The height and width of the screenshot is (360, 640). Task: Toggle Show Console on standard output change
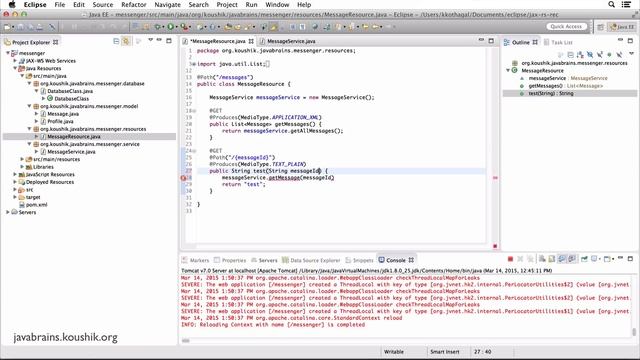point(562,259)
